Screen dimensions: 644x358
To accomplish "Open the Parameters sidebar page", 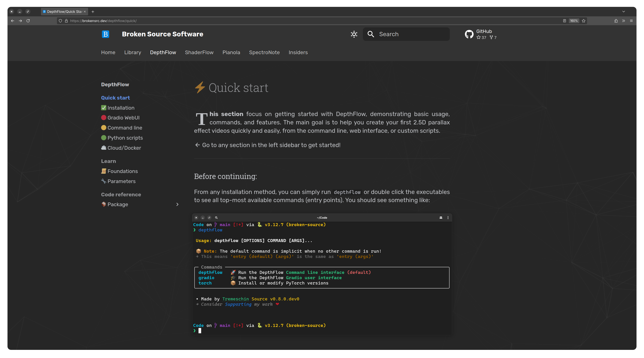I will (118, 181).
